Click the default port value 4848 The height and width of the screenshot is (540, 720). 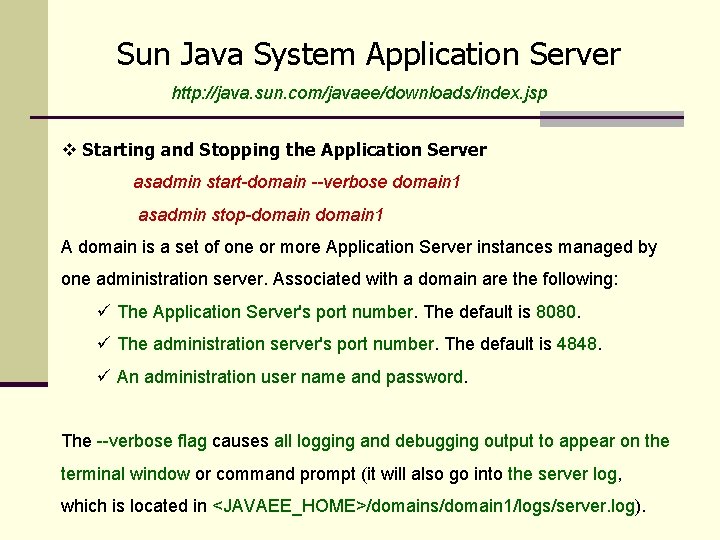click(x=576, y=344)
